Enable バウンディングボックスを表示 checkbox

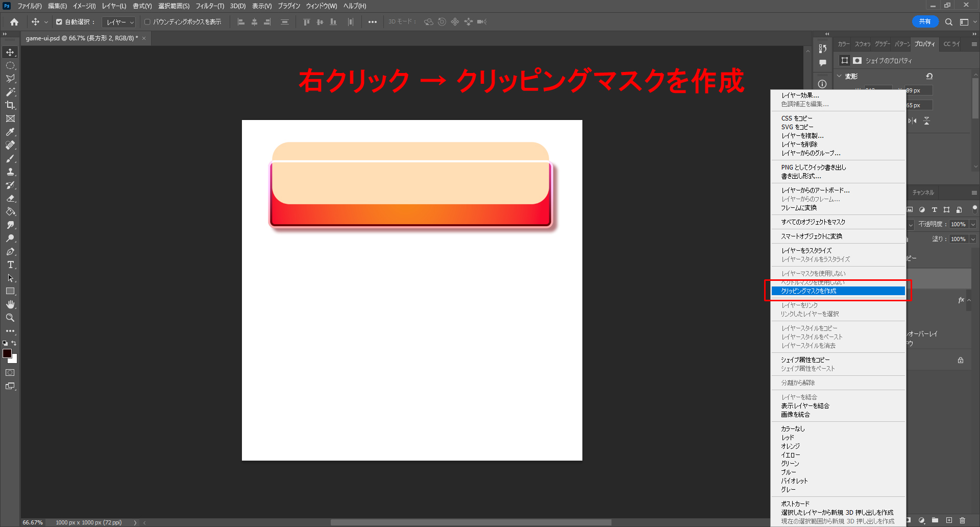pos(148,22)
